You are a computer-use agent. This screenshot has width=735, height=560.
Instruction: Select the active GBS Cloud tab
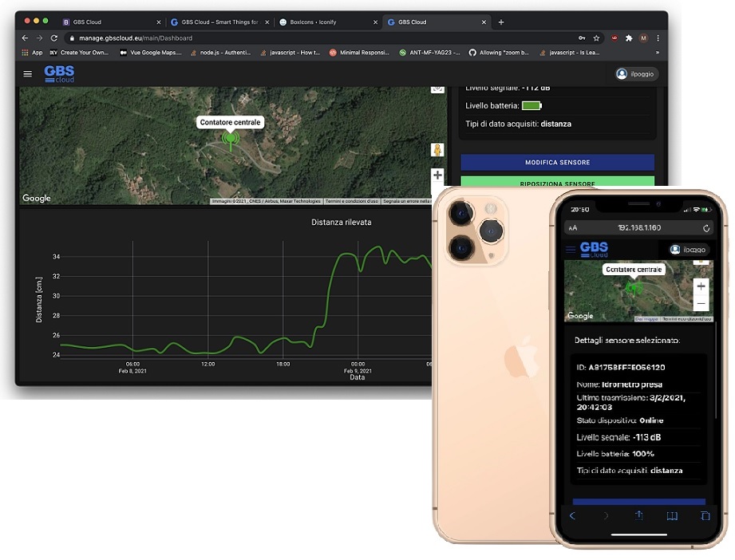tap(436, 22)
